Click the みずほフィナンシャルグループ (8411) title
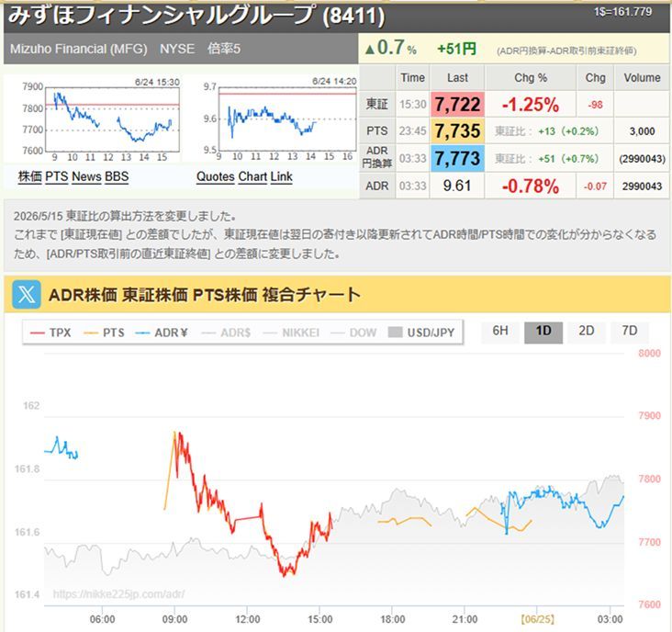 (196, 16)
